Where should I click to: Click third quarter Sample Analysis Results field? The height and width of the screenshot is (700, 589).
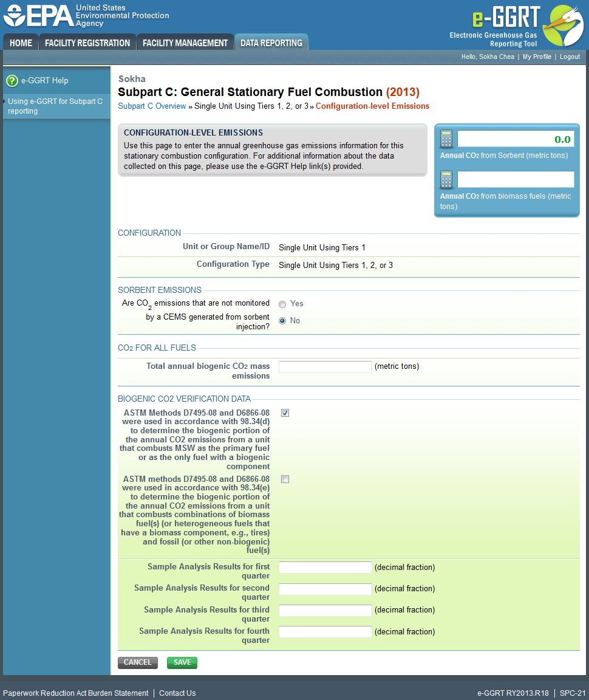coord(325,610)
